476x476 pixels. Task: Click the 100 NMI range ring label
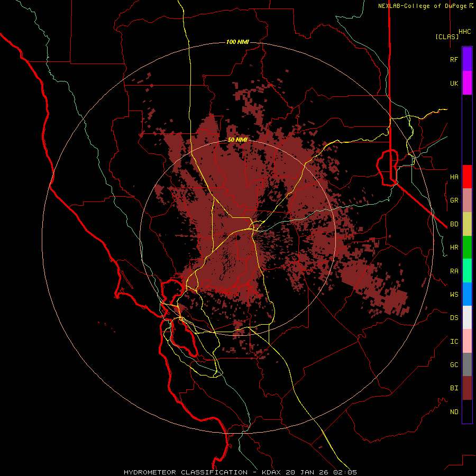[237, 42]
